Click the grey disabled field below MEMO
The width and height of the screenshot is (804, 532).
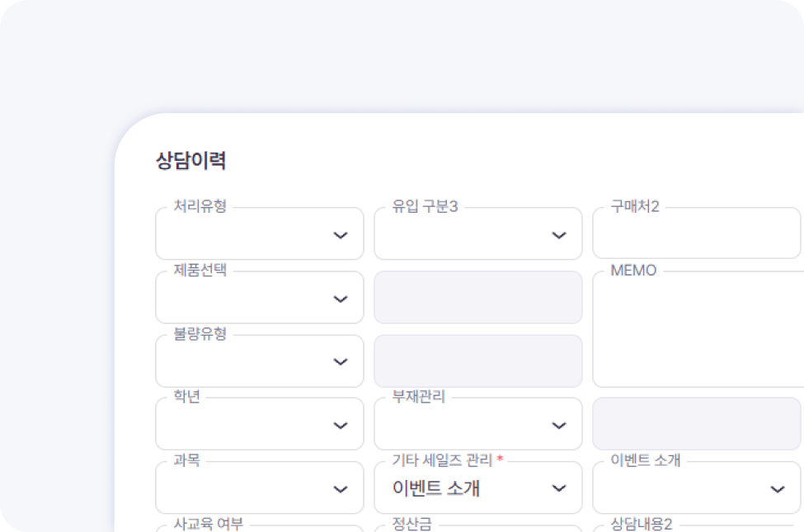697,424
